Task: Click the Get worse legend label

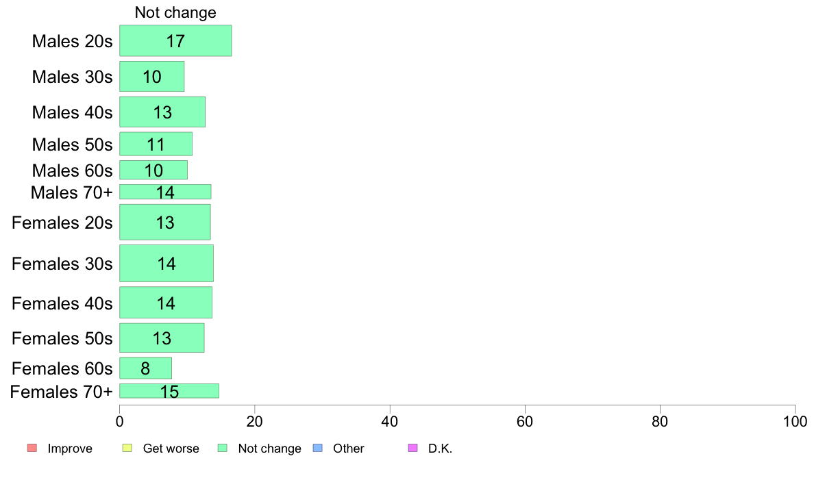Action: 171,449
